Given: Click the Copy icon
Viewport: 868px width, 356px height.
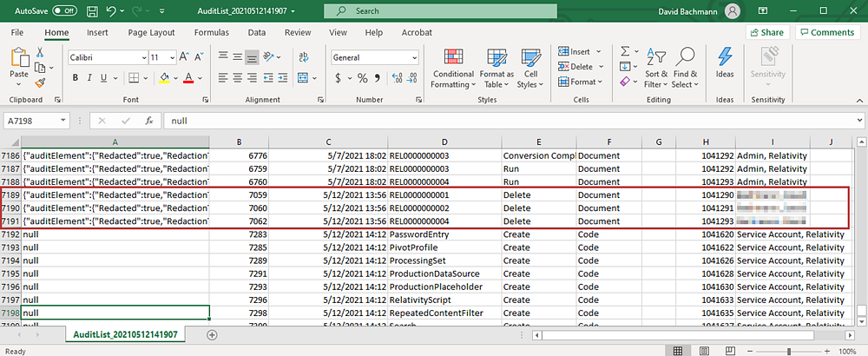Looking at the screenshot, I should (x=40, y=68).
